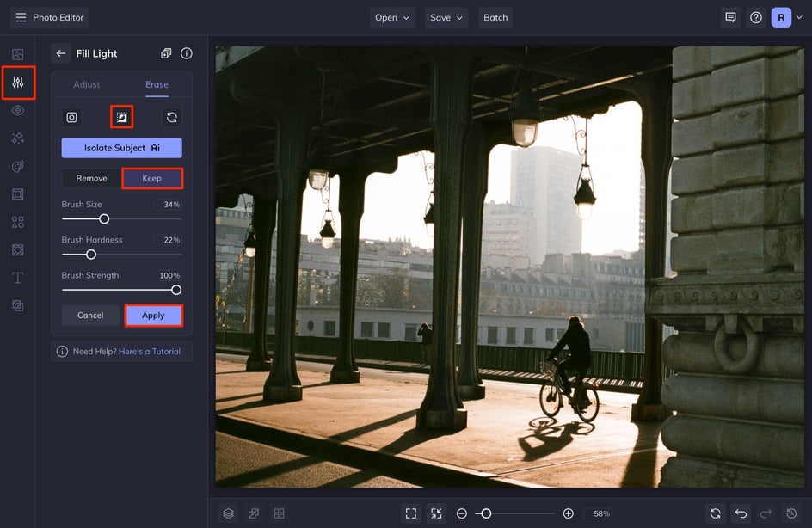Expand the Open dropdown menu
The height and width of the screenshot is (528, 812).
[x=392, y=17]
